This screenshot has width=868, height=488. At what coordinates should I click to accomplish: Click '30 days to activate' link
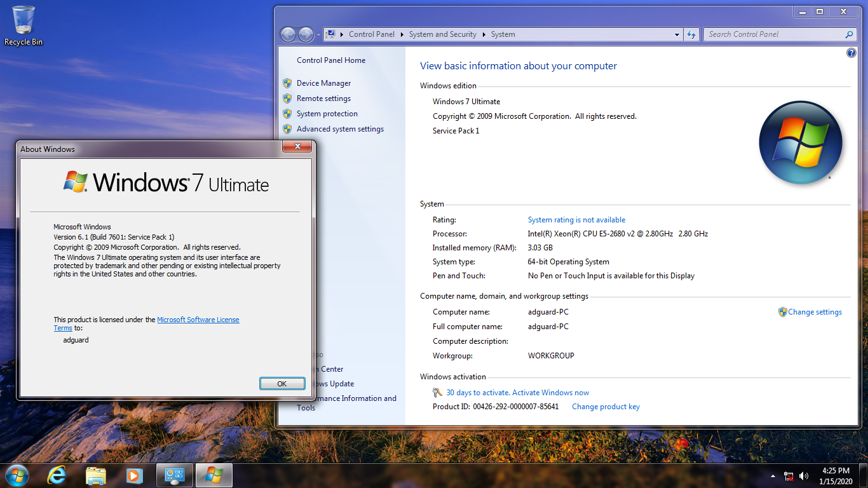click(x=517, y=393)
